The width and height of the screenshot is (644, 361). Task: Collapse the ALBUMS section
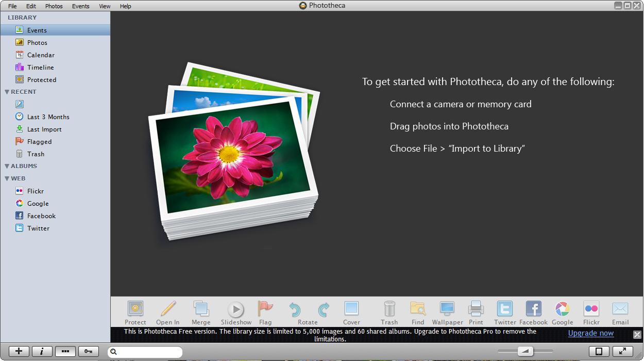point(6,166)
